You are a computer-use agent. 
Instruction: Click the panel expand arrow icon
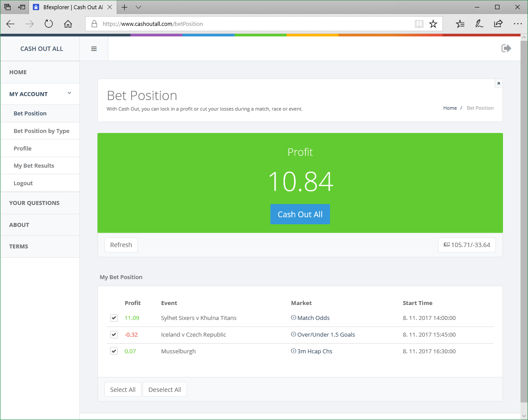[x=498, y=83]
